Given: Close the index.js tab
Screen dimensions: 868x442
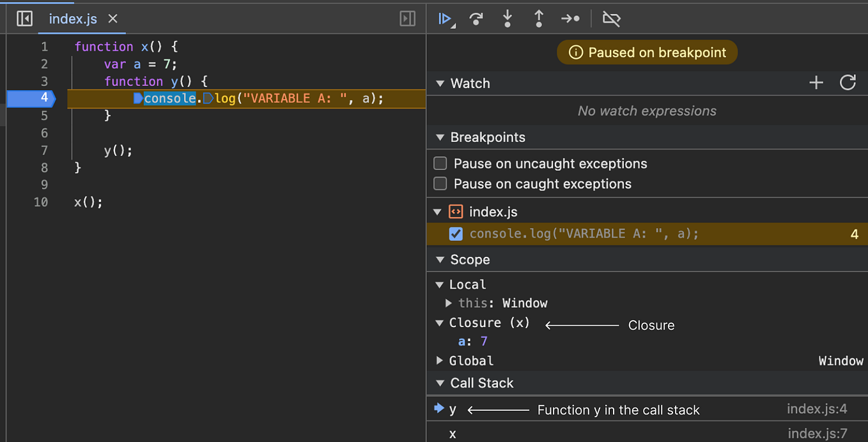Looking at the screenshot, I should (112, 19).
